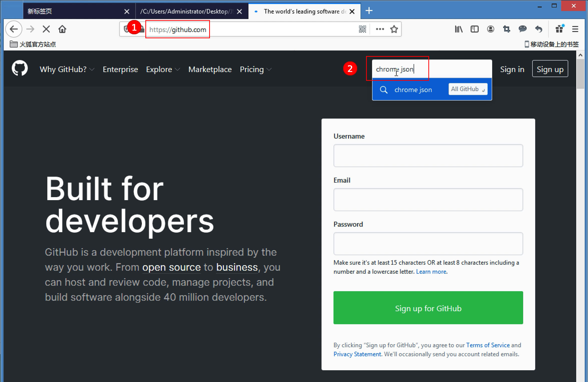The height and width of the screenshot is (382, 588).
Task: Open the extensions gift-box icon
Action: pyautogui.click(x=559, y=29)
